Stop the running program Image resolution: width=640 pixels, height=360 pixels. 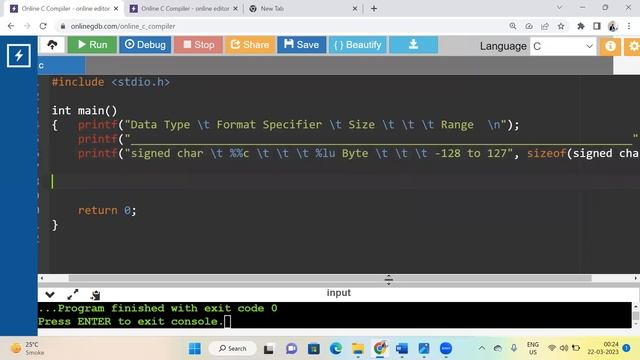[x=198, y=44]
